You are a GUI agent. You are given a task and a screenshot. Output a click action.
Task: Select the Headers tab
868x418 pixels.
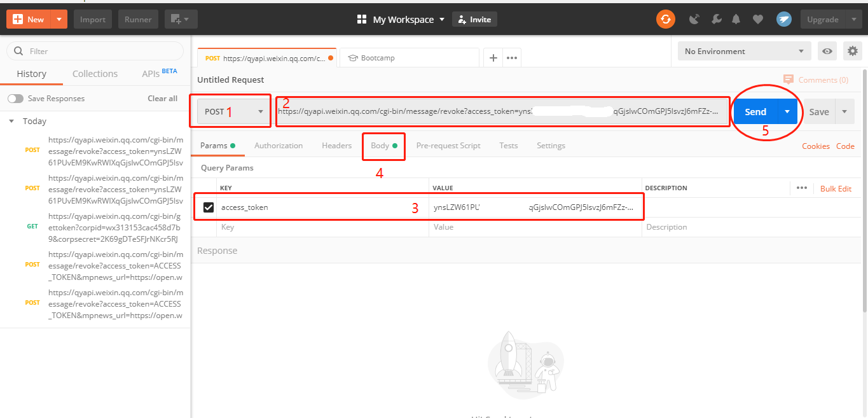(336, 146)
